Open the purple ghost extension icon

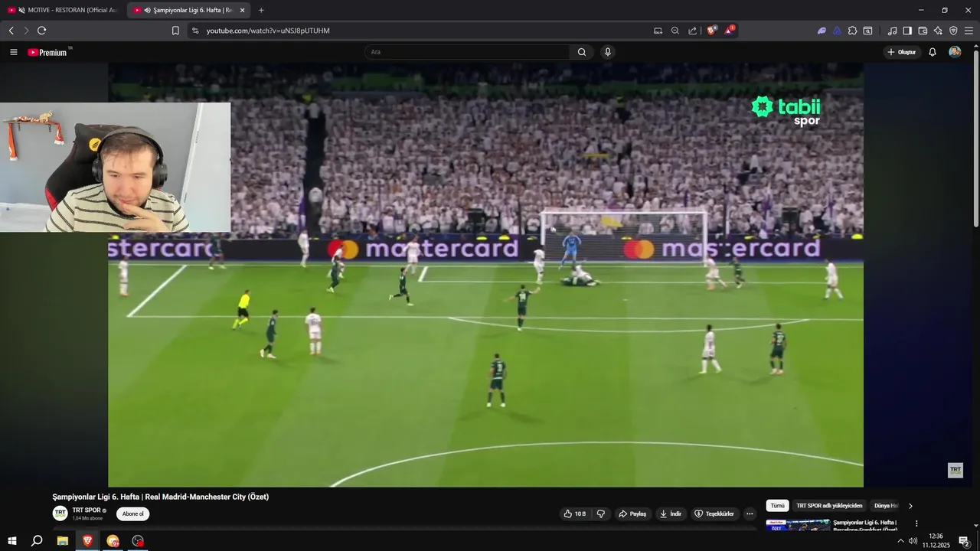822,31
